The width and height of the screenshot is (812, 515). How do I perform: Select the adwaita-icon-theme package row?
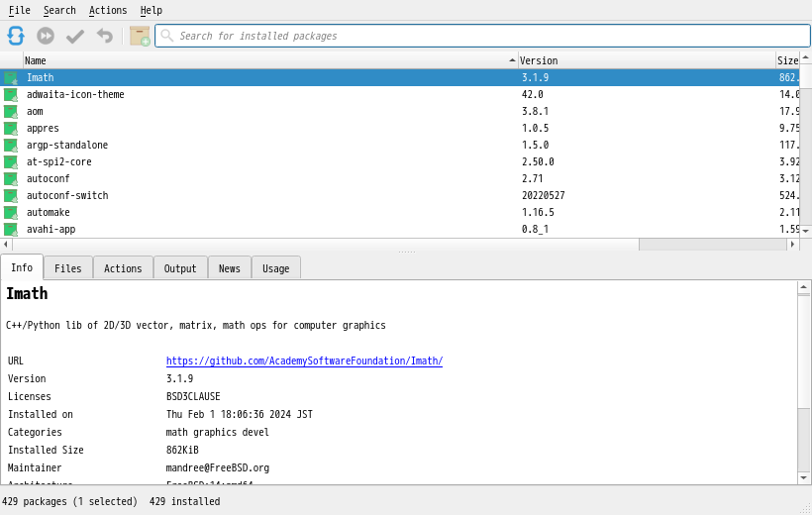400,94
